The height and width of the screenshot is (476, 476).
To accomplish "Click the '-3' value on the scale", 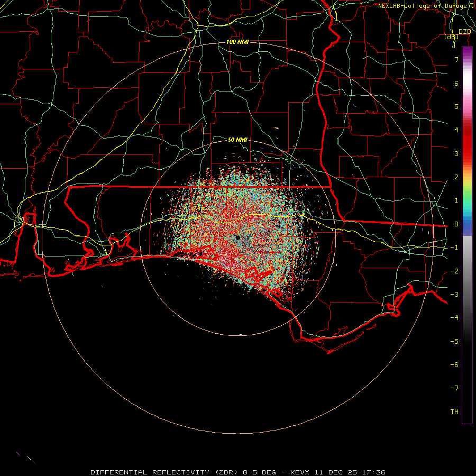I will pyautogui.click(x=454, y=295).
